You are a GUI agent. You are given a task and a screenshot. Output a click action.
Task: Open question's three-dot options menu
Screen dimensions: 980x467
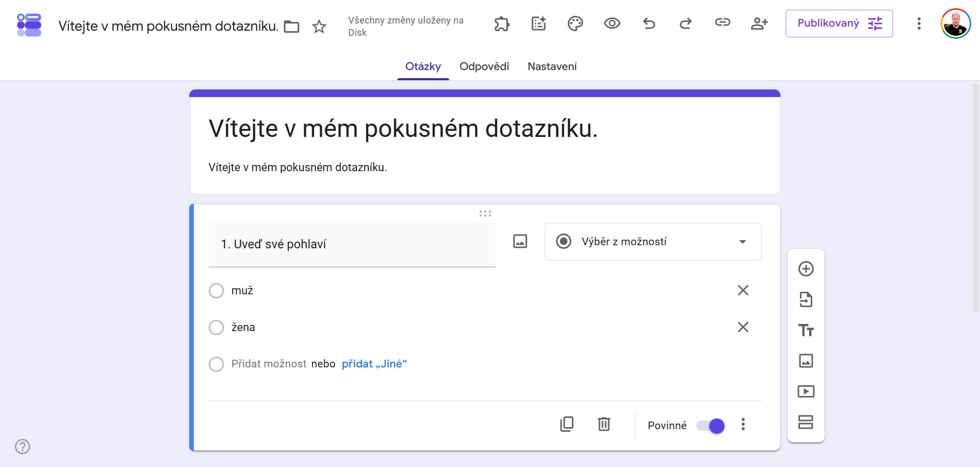(x=743, y=424)
